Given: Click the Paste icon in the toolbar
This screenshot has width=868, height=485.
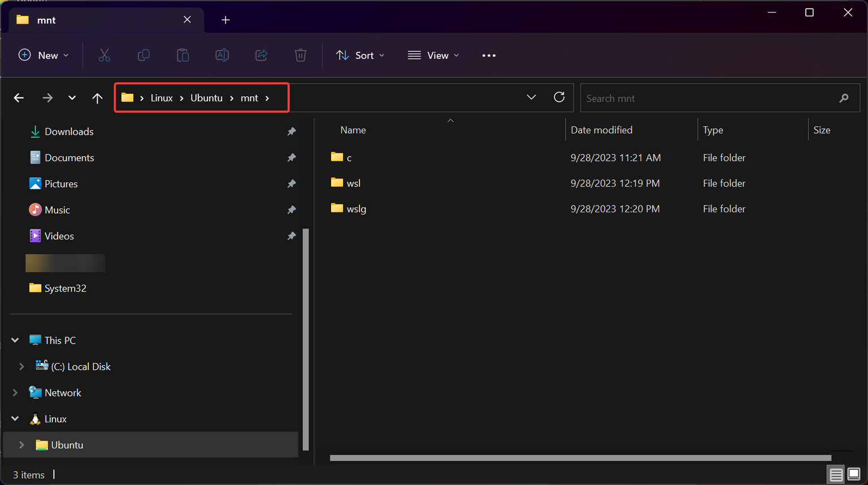Looking at the screenshot, I should pyautogui.click(x=183, y=55).
